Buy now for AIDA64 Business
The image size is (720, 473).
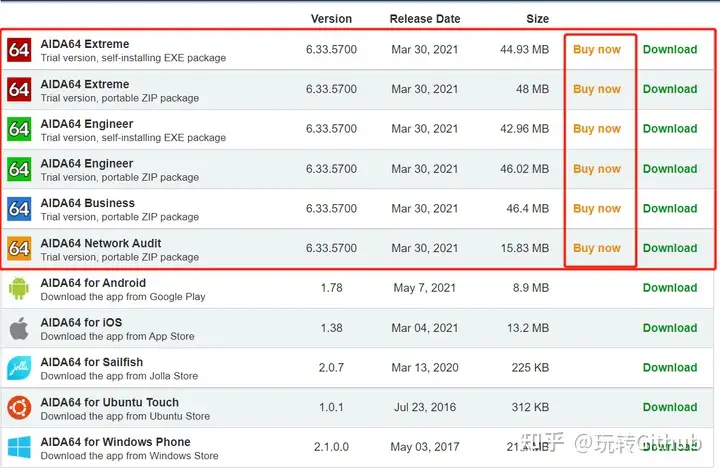click(x=597, y=208)
